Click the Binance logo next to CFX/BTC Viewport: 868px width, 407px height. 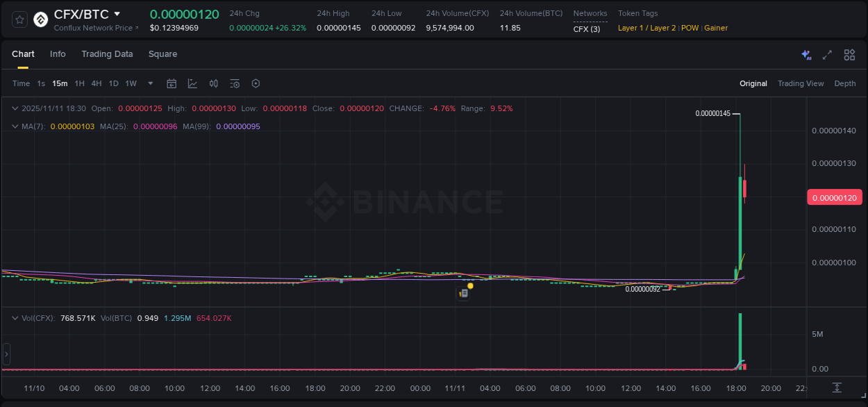[40, 19]
